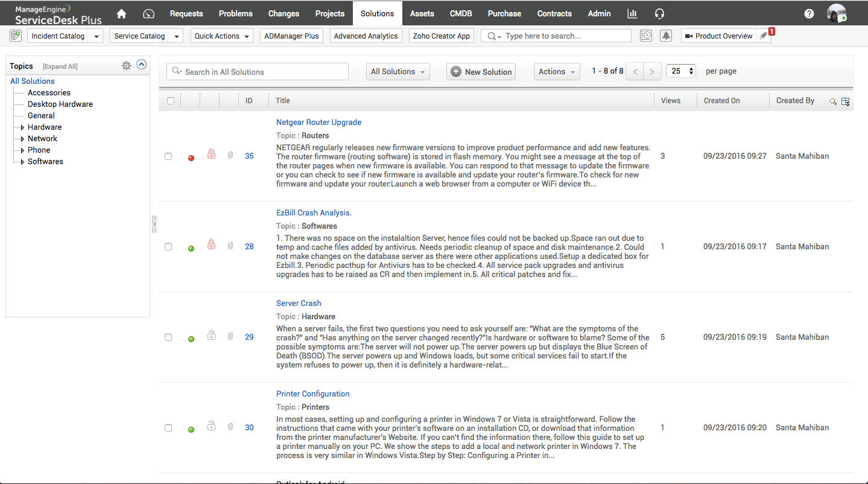Open the recent items history icon
The image size is (868, 484).
tap(645, 36)
